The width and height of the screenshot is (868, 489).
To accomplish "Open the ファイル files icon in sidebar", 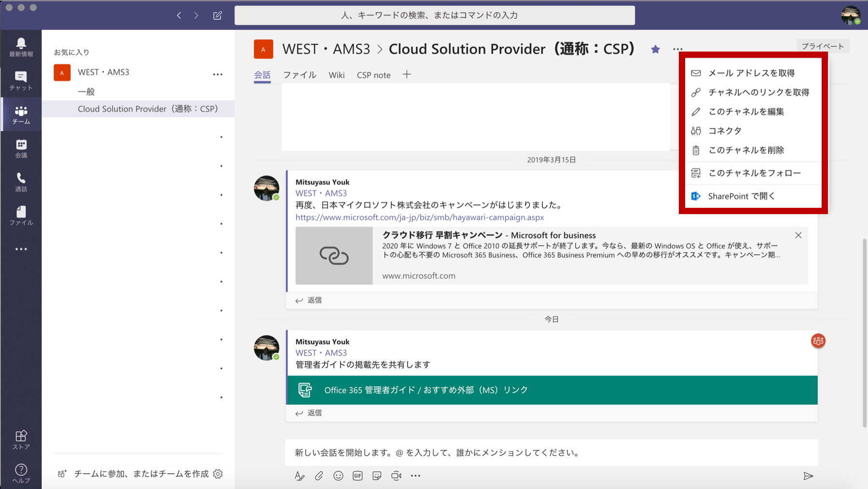I will pyautogui.click(x=21, y=216).
